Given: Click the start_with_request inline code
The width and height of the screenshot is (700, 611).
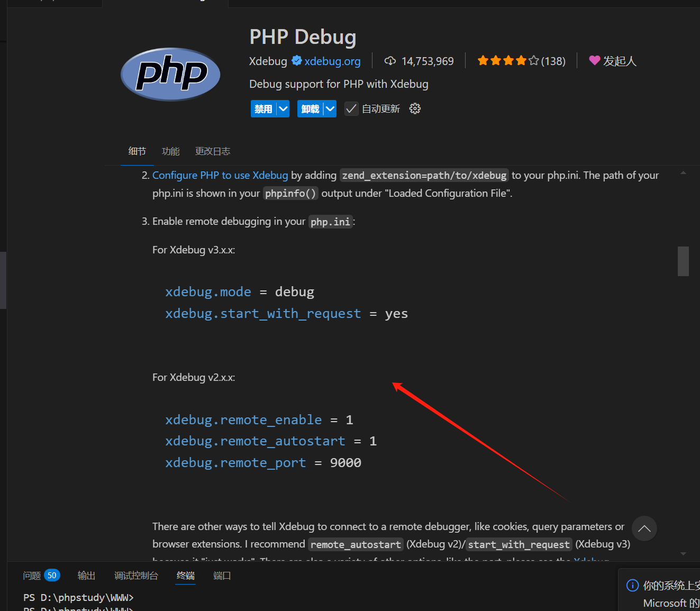Looking at the screenshot, I should click(x=519, y=544).
